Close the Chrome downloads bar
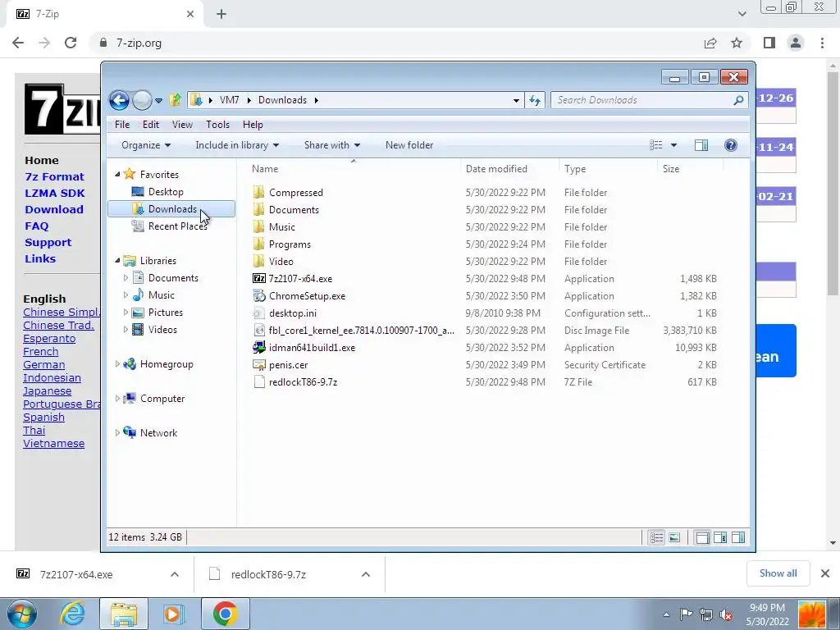 click(x=825, y=573)
